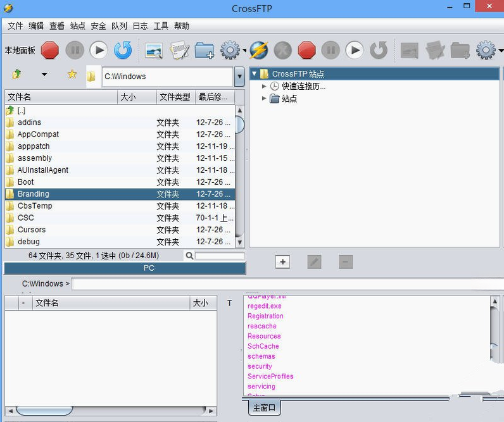The image size is (504, 422).
Task: Click the local edit file notepad icon
Action: coord(179,50)
